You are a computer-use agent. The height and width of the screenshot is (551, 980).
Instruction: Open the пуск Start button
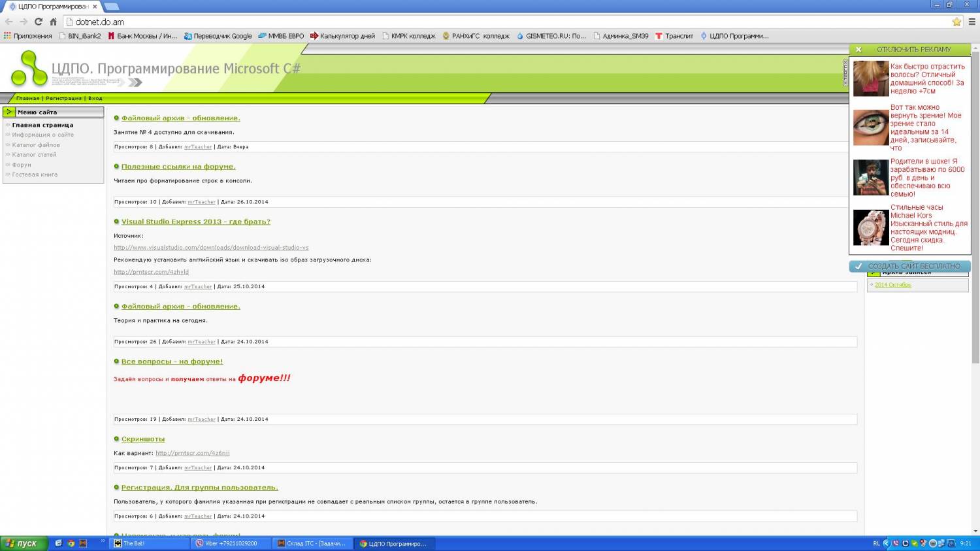click(24, 543)
